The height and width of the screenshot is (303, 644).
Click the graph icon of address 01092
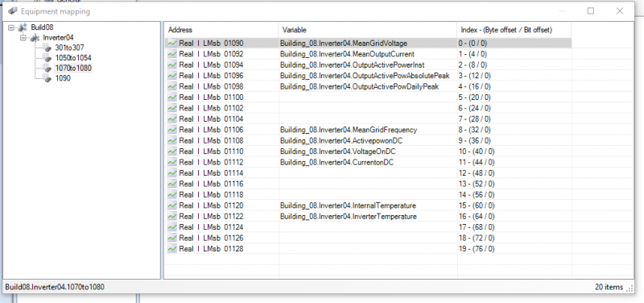tap(172, 54)
